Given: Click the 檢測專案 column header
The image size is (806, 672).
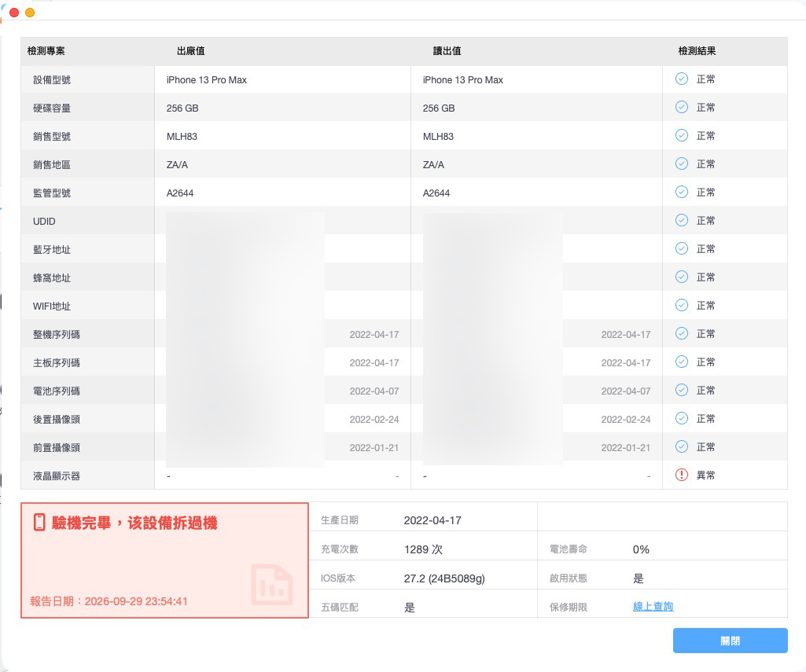Looking at the screenshot, I should point(46,51).
